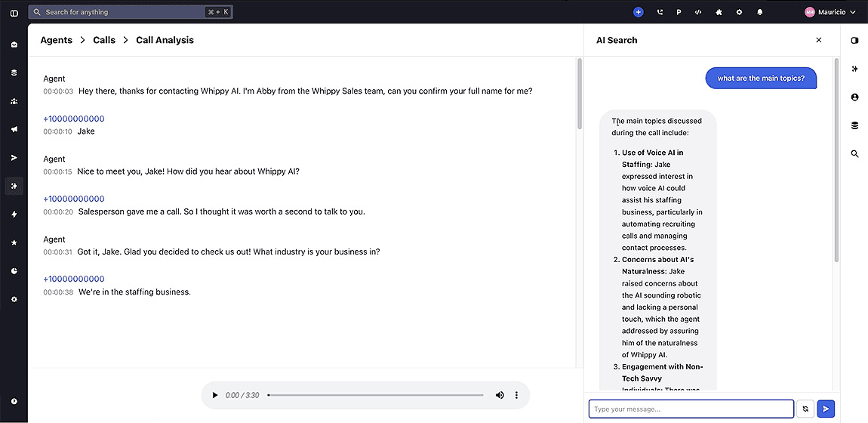Click the +10000000000 number above 'Jake'
This screenshot has height=423, width=868.
click(74, 119)
